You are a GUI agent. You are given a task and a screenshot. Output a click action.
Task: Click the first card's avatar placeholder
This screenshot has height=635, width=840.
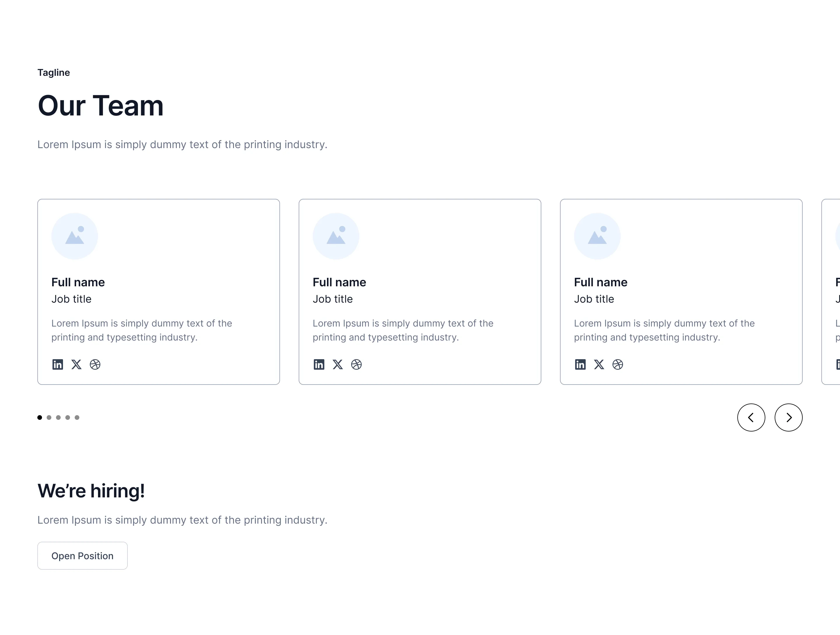[75, 236]
